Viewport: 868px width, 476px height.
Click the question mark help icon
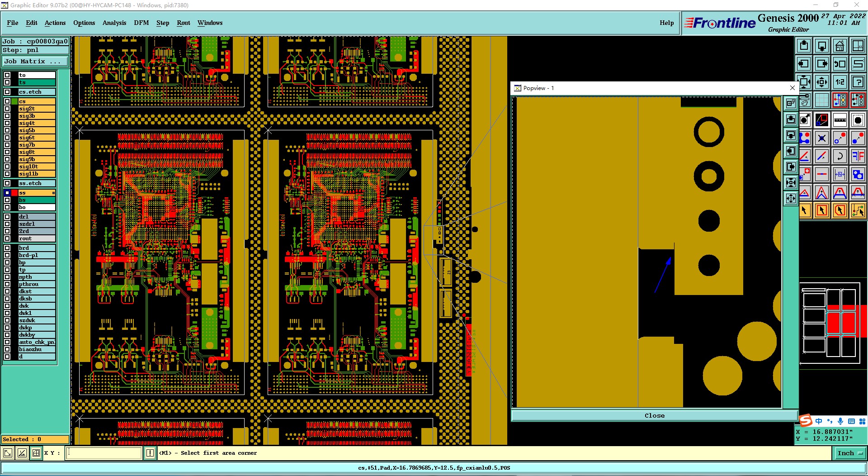click(x=858, y=82)
